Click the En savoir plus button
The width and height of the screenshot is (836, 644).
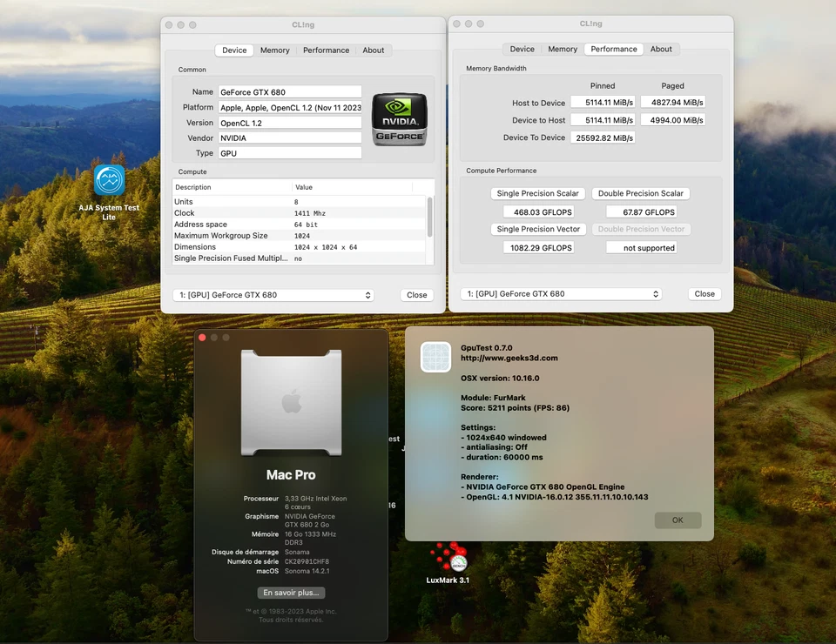pyautogui.click(x=291, y=592)
